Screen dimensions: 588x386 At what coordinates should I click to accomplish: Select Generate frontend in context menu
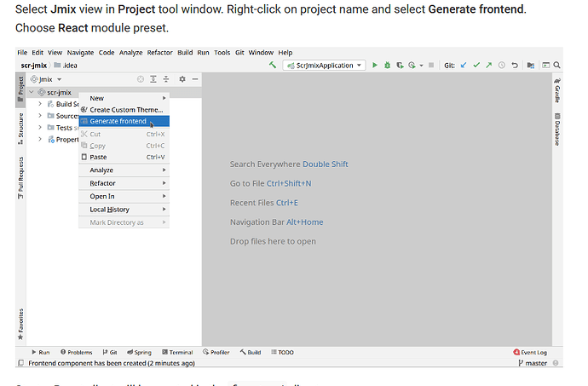click(124, 121)
